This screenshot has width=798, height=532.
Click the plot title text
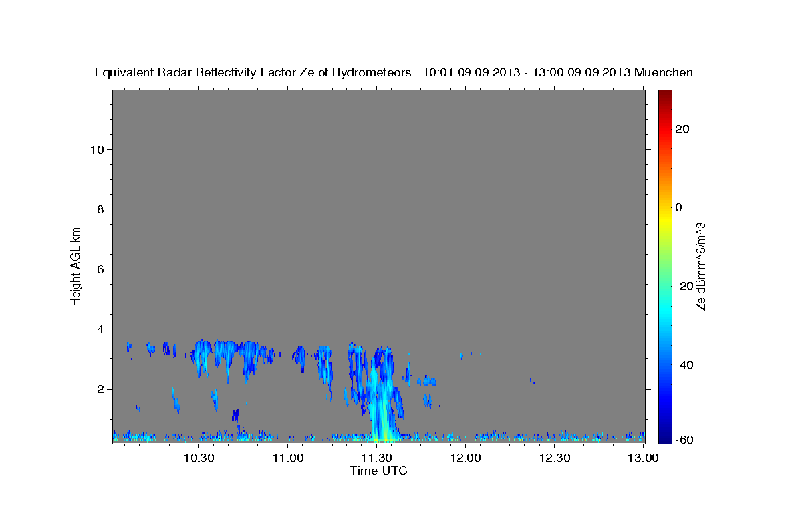tap(394, 72)
